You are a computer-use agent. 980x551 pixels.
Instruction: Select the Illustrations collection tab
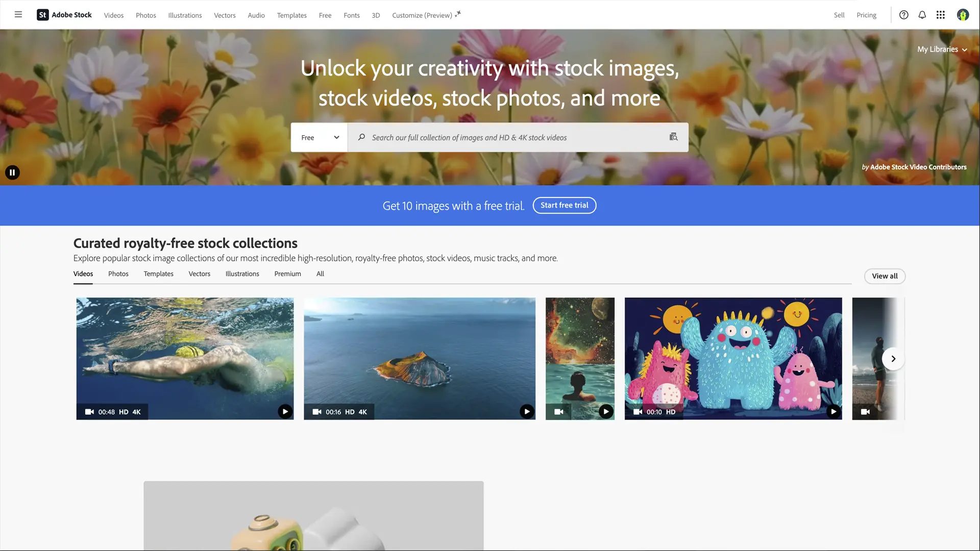coord(242,274)
